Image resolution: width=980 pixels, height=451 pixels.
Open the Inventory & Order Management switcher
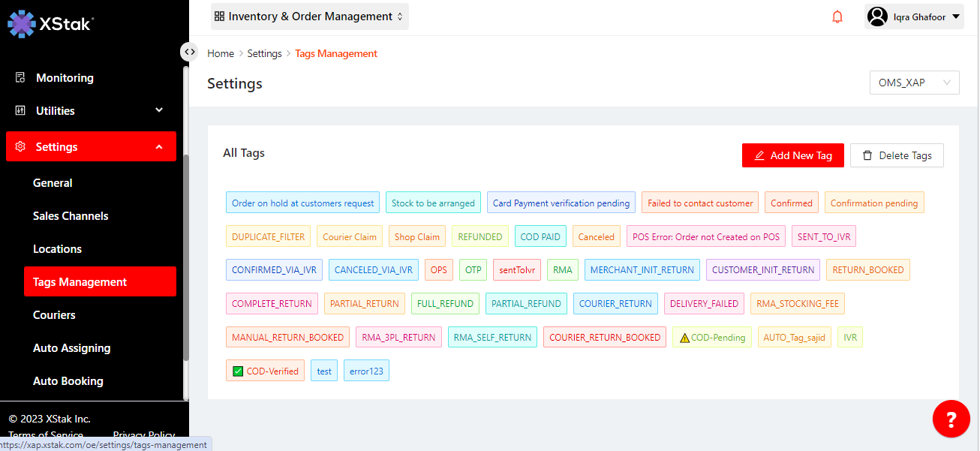click(309, 17)
